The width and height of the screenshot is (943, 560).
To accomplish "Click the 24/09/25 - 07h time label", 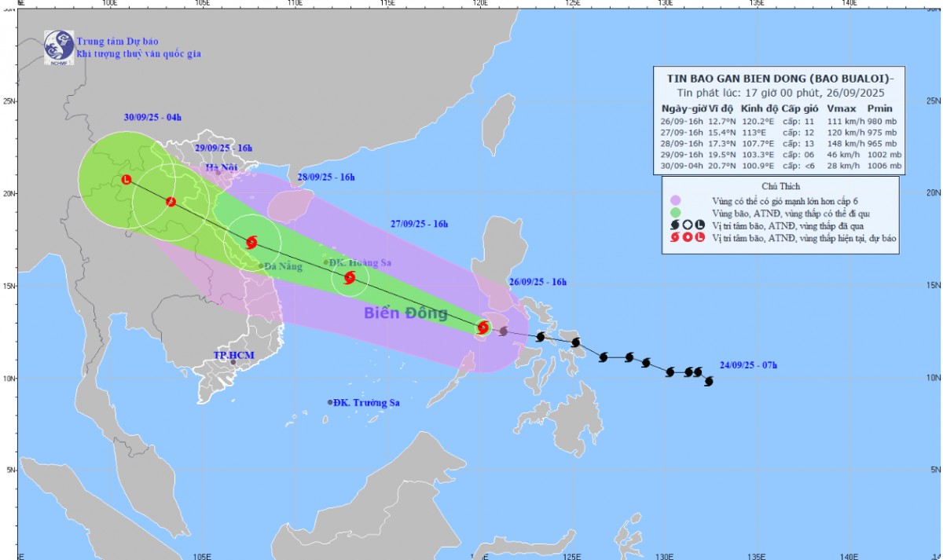I will click(x=748, y=366).
